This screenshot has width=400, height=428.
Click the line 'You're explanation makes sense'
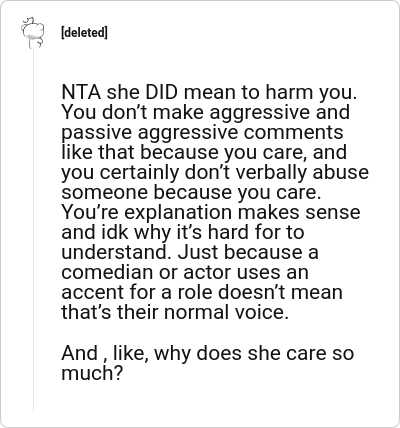point(211,212)
